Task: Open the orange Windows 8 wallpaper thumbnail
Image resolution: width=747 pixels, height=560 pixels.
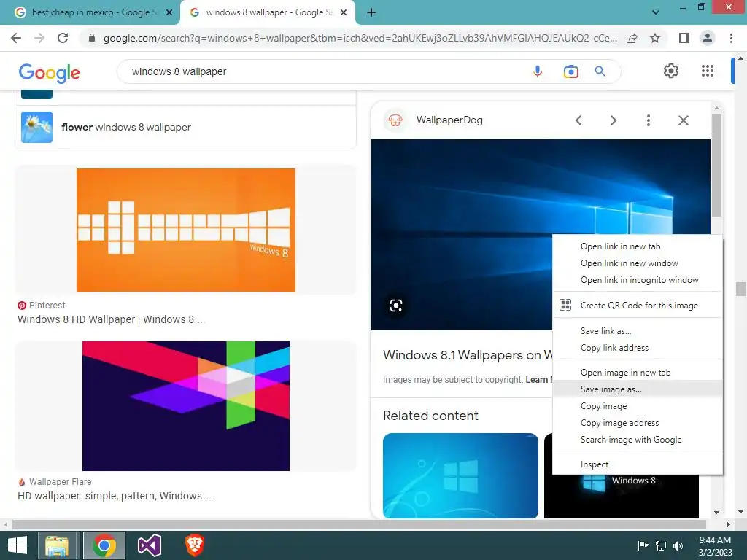Action: coord(186,230)
